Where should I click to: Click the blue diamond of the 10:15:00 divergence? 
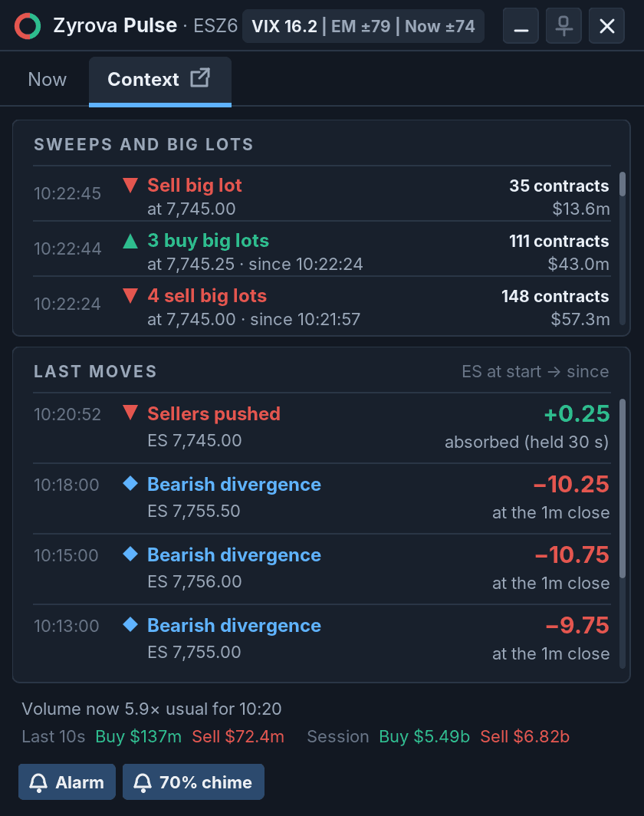pyautogui.click(x=130, y=554)
